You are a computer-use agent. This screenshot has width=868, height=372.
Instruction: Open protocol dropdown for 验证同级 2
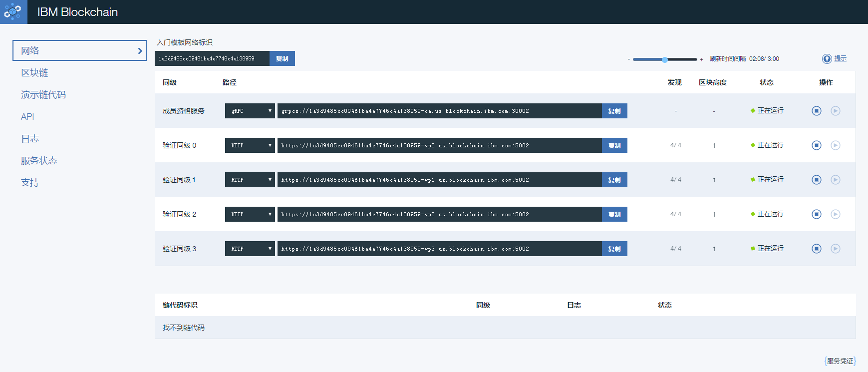250,214
